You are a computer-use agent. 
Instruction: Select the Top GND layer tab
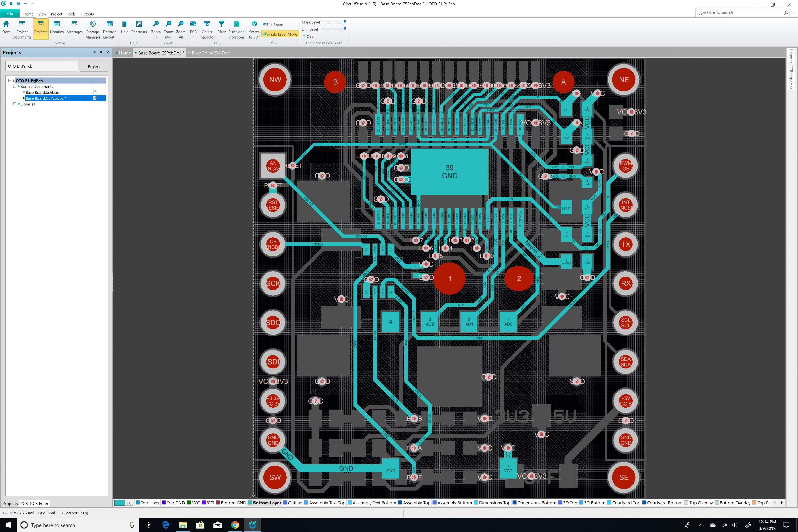pyautogui.click(x=173, y=503)
